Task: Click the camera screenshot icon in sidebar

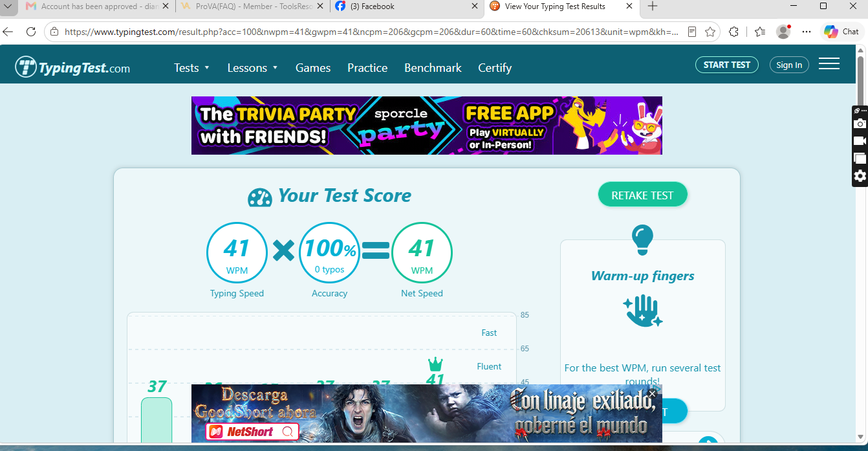Action: click(860, 124)
